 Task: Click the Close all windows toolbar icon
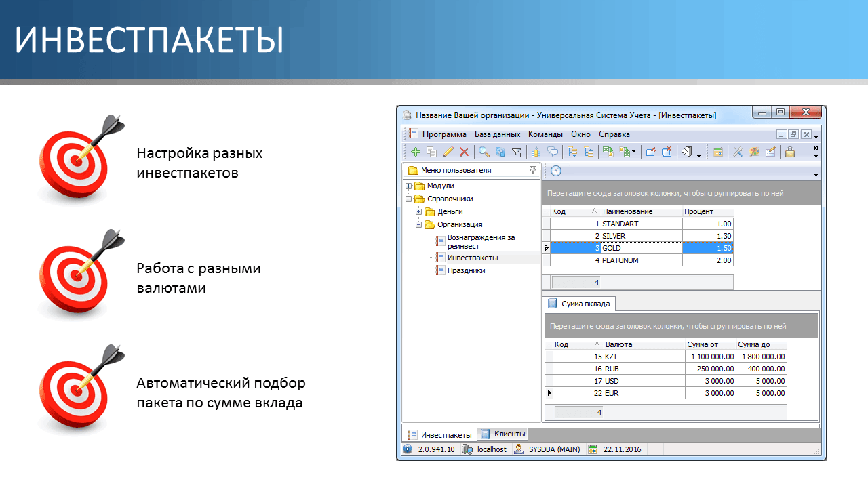pyautogui.click(x=666, y=152)
